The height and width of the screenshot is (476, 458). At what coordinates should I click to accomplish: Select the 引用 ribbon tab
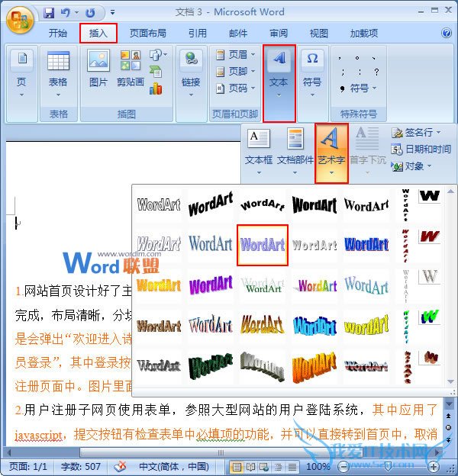(x=198, y=33)
